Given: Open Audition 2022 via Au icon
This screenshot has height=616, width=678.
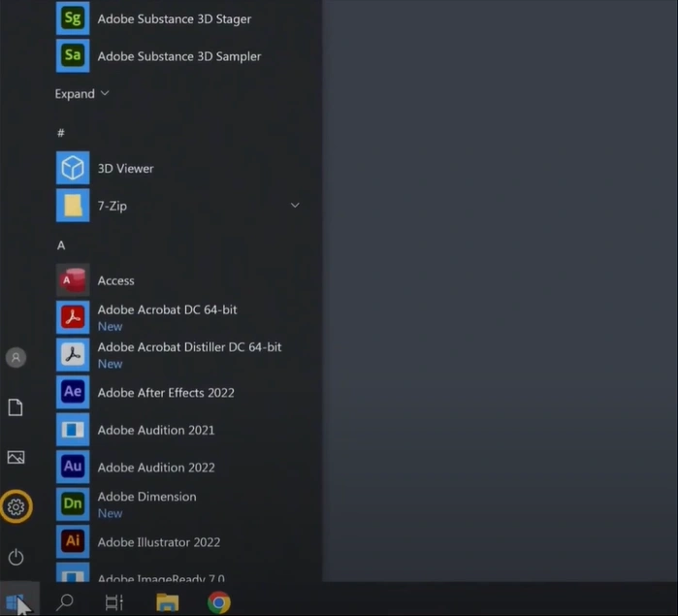Looking at the screenshot, I should (73, 467).
